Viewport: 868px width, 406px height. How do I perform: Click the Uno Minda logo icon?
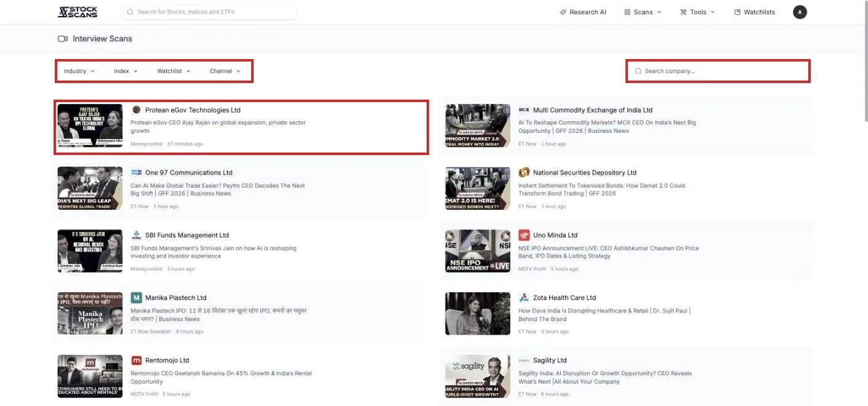(x=524, y=235)
